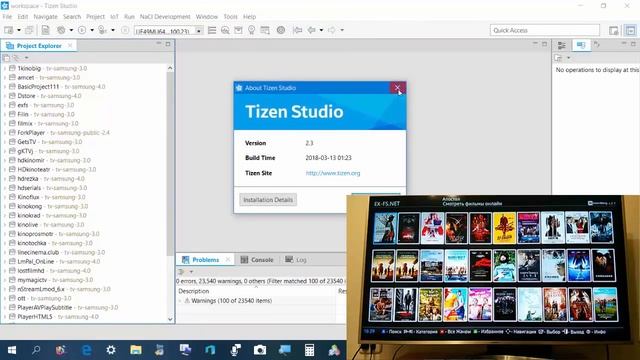
Task: Click Project Explorer scroll up arrow
Action: pos(170,68)
